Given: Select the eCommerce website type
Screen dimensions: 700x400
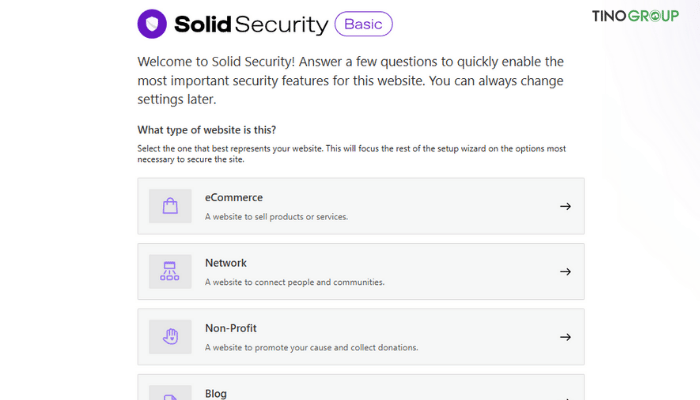Looking at the screenshot, I should click(361, 206).
